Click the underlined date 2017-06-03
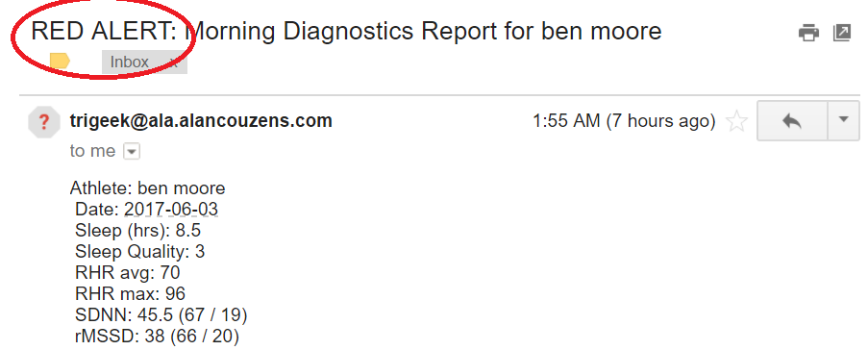Viewport: 868px width, 350px height. click(x=171, y=210)
